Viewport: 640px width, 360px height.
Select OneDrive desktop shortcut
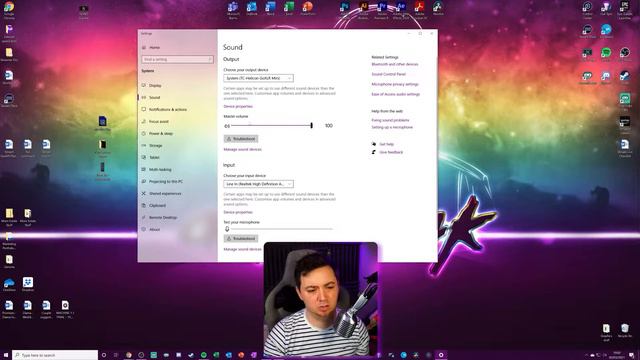click(9, 284)
